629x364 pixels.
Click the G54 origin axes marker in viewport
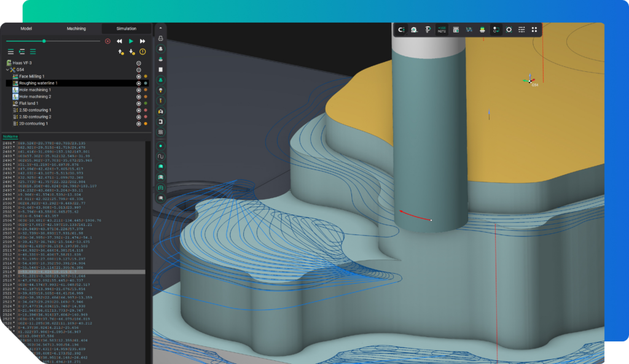coord(530,80)
